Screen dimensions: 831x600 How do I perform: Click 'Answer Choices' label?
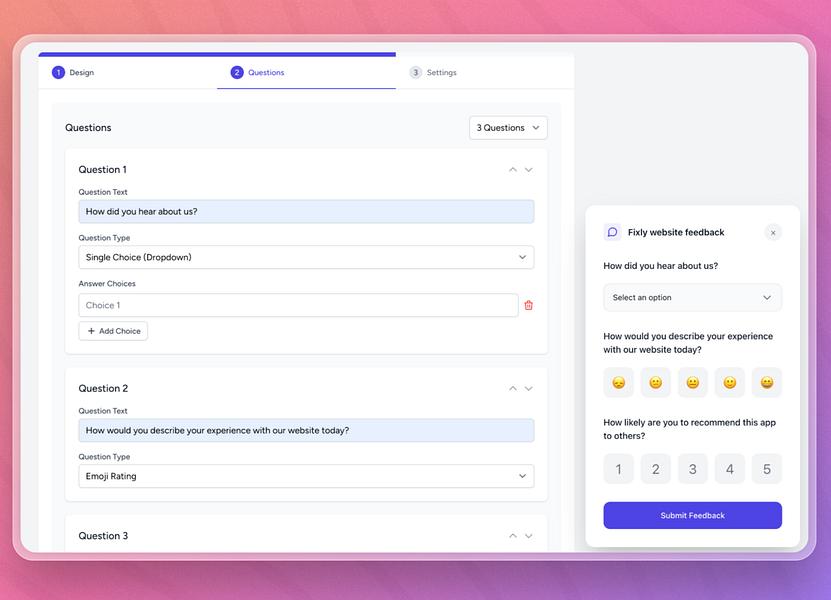[107, 284]
